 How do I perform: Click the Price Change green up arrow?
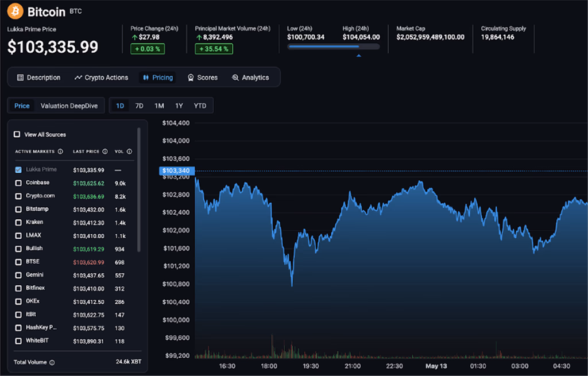click(134, 37)
